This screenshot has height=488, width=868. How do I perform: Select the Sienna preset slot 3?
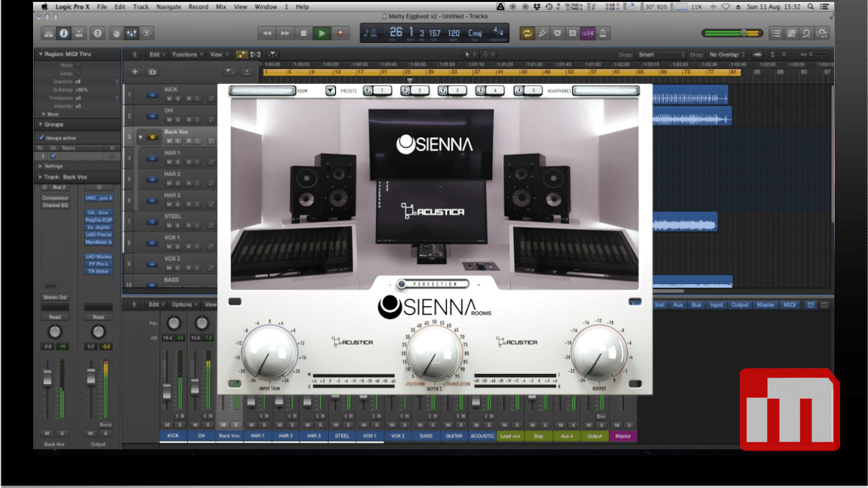pyautogui.click(x=457, y=91)
